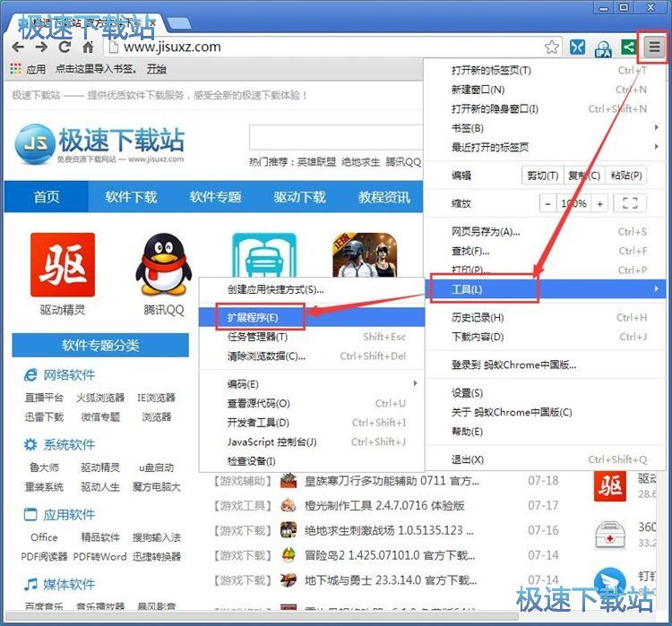This screenshot has height=626, width=672.
Task: Select 下载内容(D) menu item
Action: pos(545,337)
